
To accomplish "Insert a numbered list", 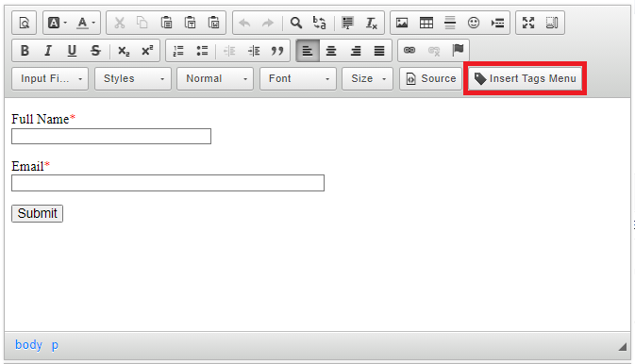I will point(178,51).
